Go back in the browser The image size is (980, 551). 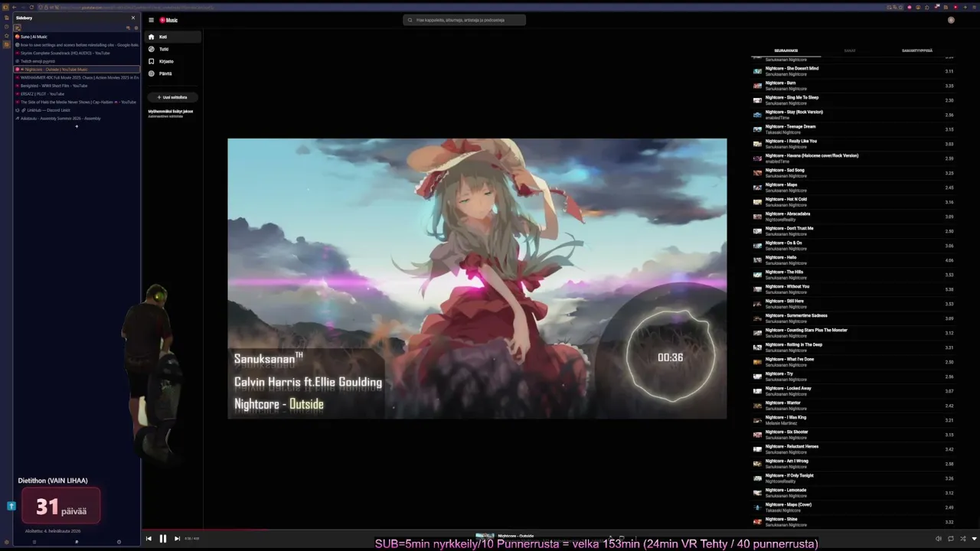tap(14, 8)
